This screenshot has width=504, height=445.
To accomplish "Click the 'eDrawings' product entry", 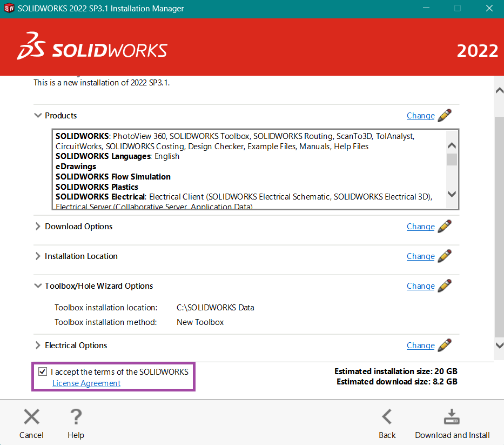I will point(76,167).
